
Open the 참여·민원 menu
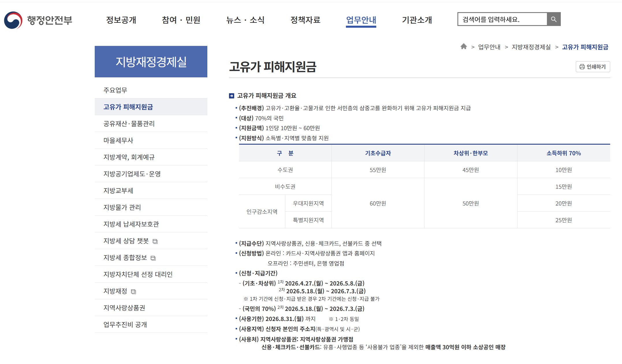181,20
